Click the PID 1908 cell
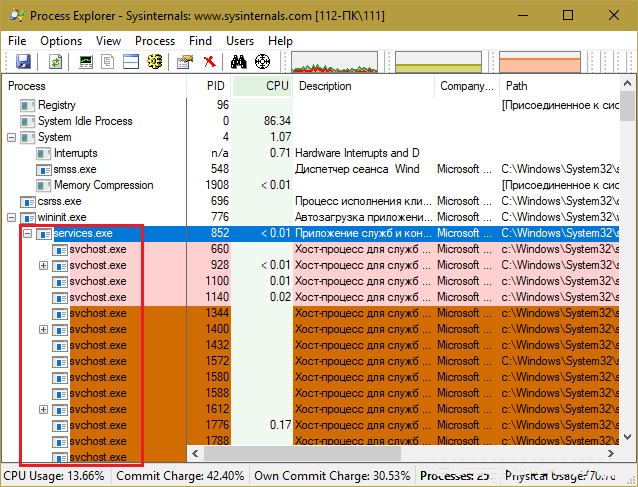 pos(217,186)
